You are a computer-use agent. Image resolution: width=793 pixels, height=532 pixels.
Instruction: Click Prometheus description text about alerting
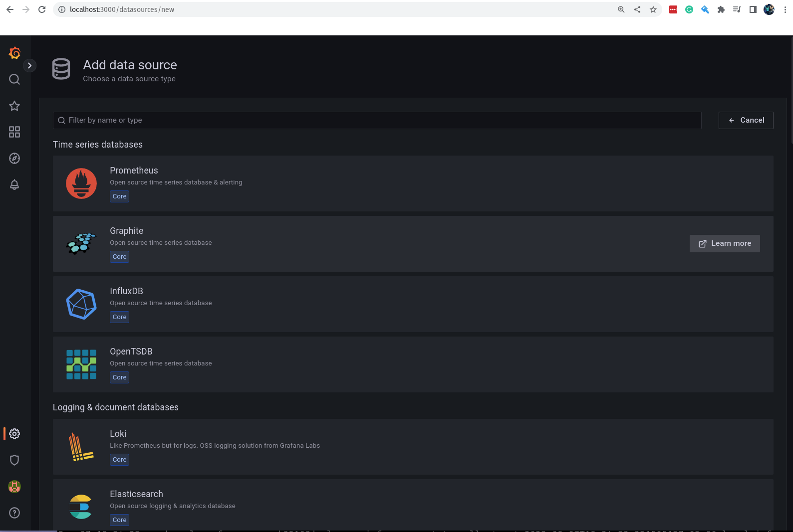176,182
